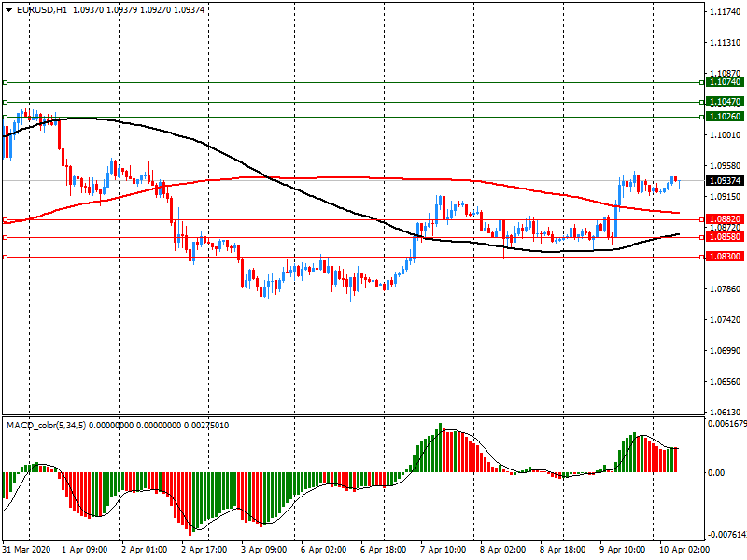The width and height of the screenshot is (747, 560).
Task: Click left anchor square of lowest red line
Action: (x=5, y=257)
